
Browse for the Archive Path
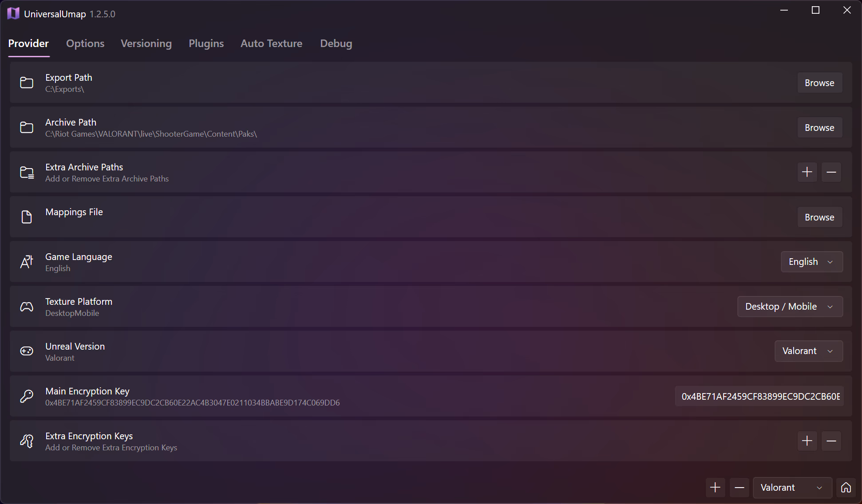pyautogui.click(x=819, y=127)
